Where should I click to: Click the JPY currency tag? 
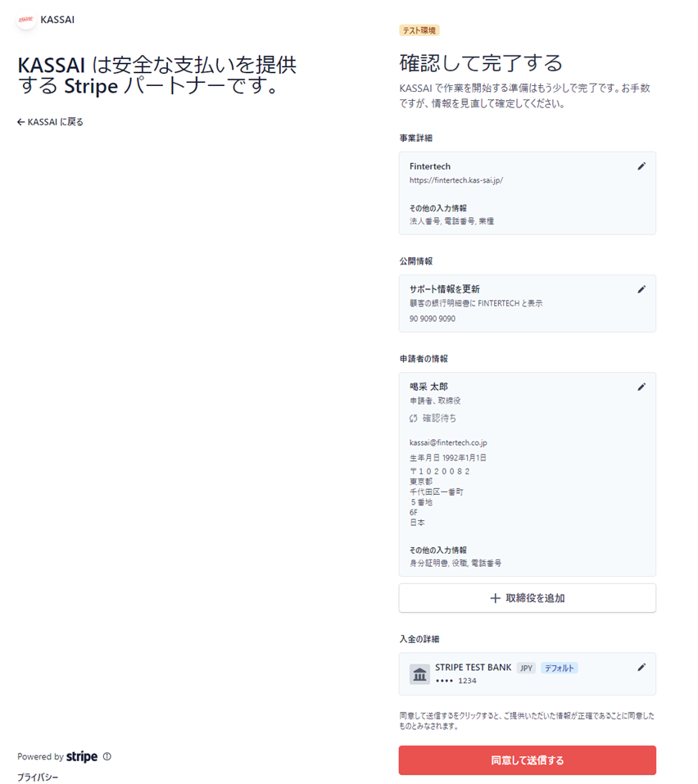tap(526, 668)
